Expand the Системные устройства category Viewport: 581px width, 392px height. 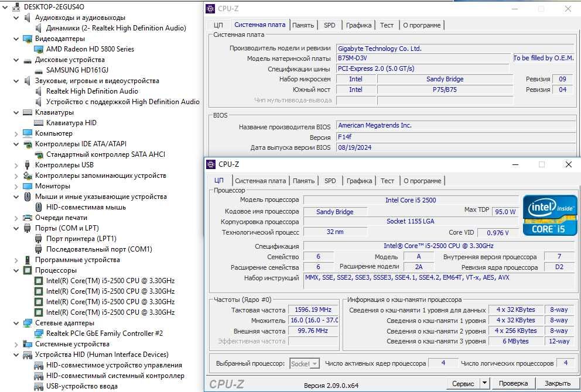click(x=16, y=344)
